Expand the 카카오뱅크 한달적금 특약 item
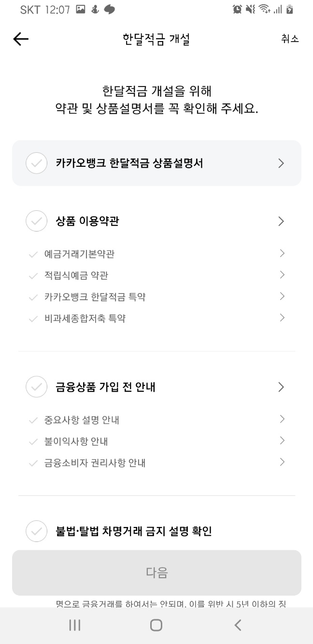Viewport: 313px width, 644px height. tap(282, 296)
